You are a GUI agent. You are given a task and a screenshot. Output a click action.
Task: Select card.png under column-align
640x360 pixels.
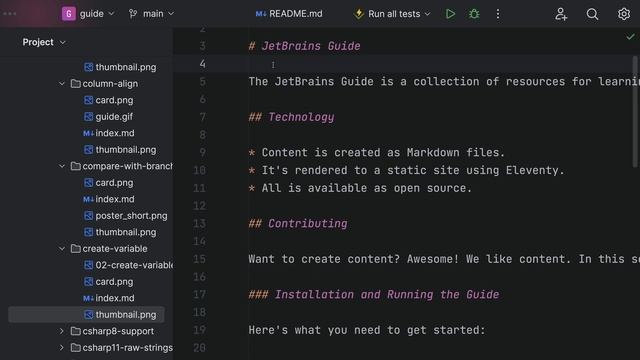(114, 100)
